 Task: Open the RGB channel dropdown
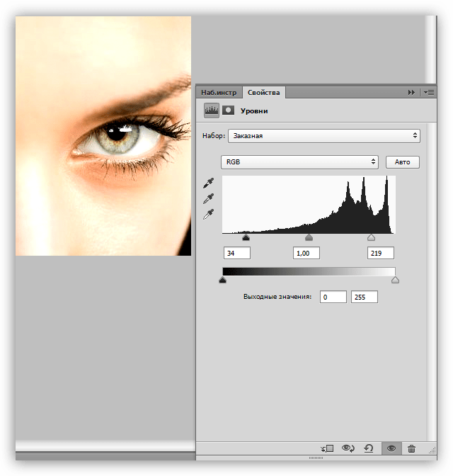coord(300,162)
